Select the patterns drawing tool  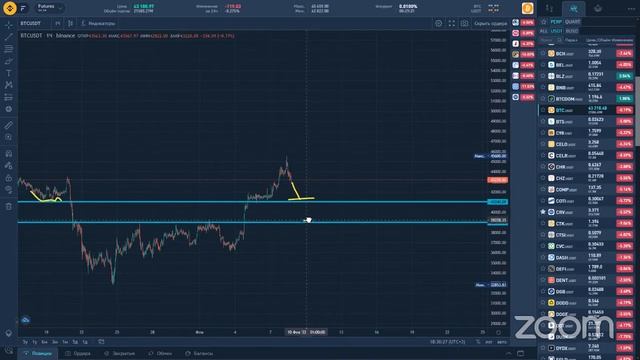[x=9, y=85]
